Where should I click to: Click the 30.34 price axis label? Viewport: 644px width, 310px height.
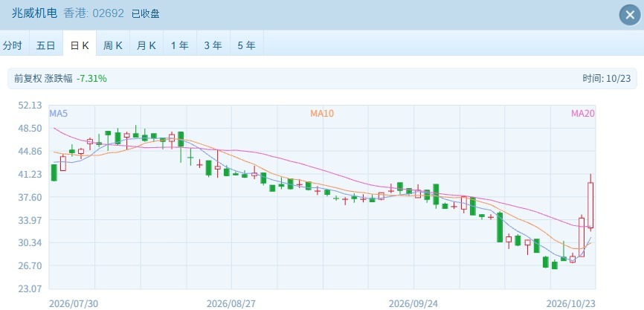(x=30, y=242)
